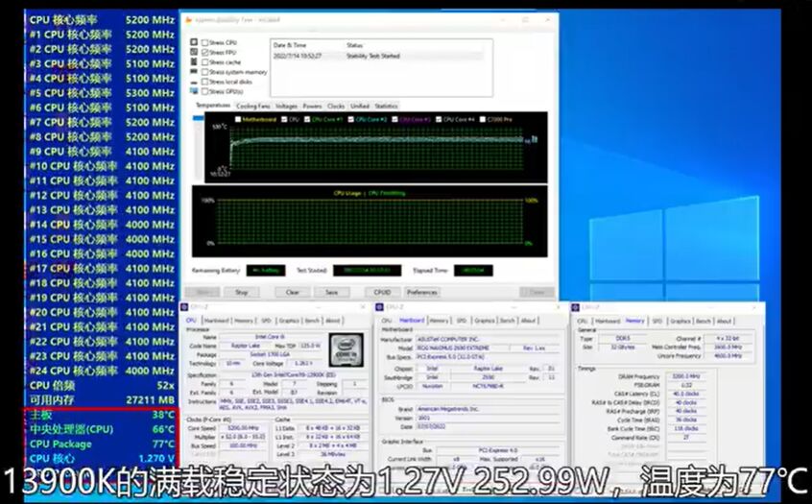Switch to the Unified tab
The height and width of the screenshot is (504, 812).
click(359, 106)
